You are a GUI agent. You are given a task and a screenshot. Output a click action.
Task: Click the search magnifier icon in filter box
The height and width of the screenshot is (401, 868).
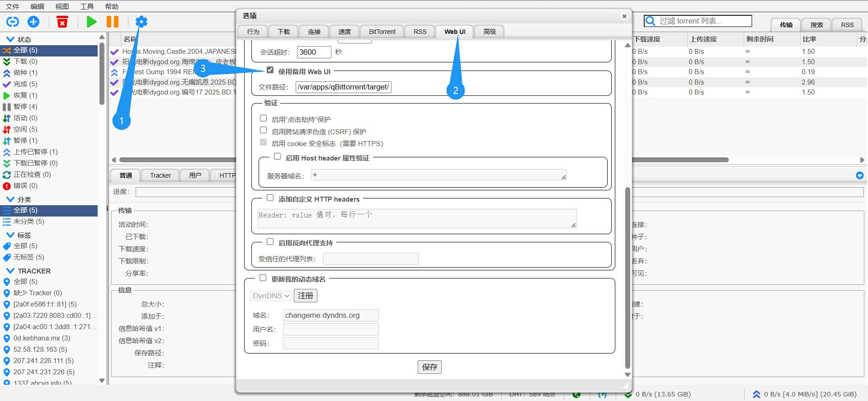(x=651, y=21)
